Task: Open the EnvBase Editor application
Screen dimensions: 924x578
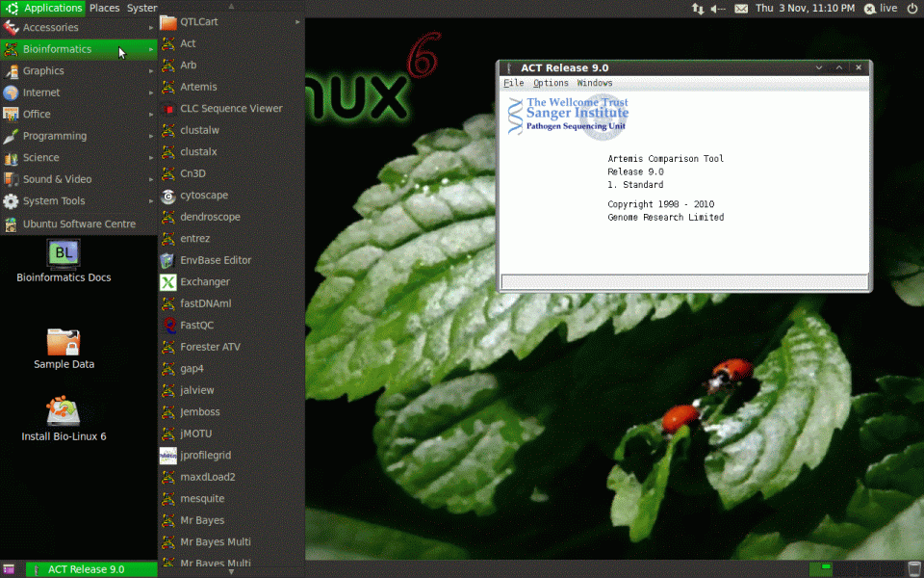Action: (216, 260)
